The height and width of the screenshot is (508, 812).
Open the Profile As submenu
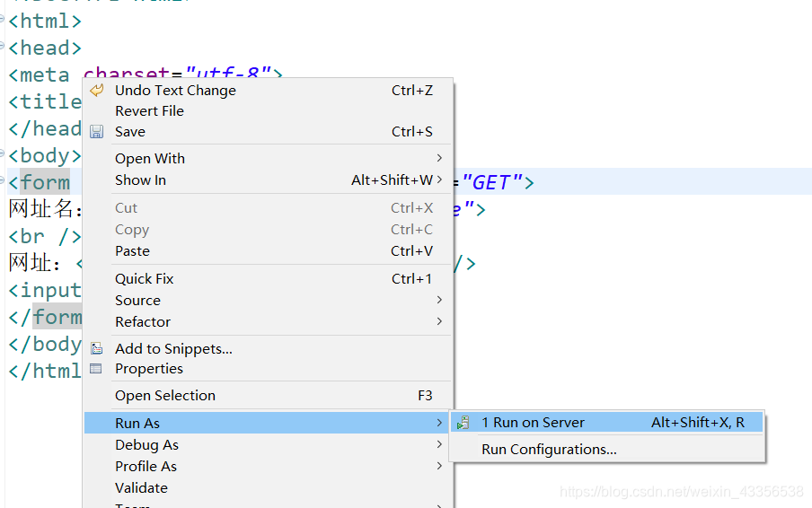coord(269,466)
